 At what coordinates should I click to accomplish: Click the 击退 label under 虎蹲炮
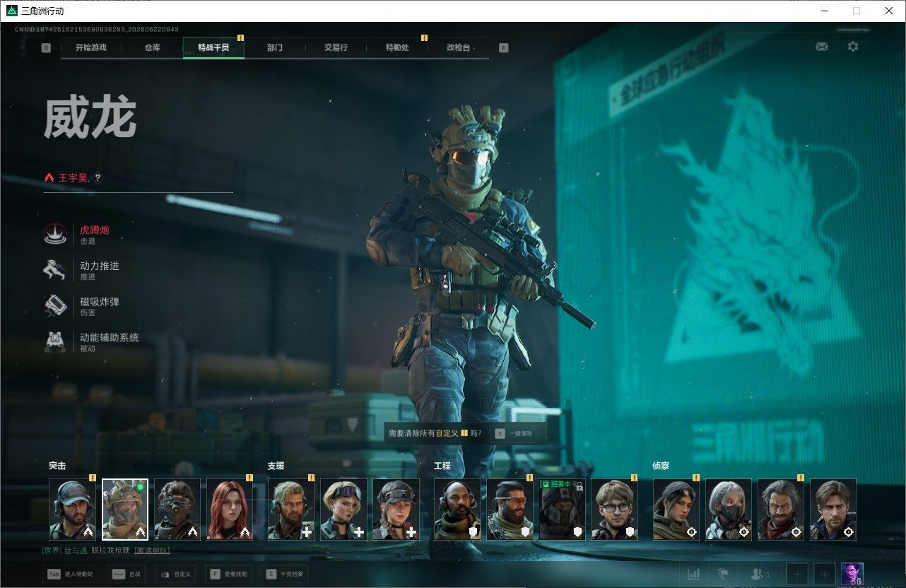click(x=88, y=242)
